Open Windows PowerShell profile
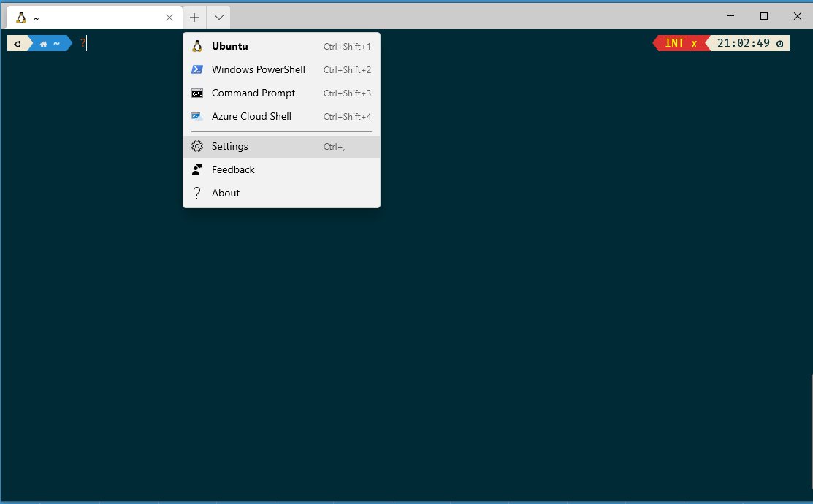 pos(281,69)
